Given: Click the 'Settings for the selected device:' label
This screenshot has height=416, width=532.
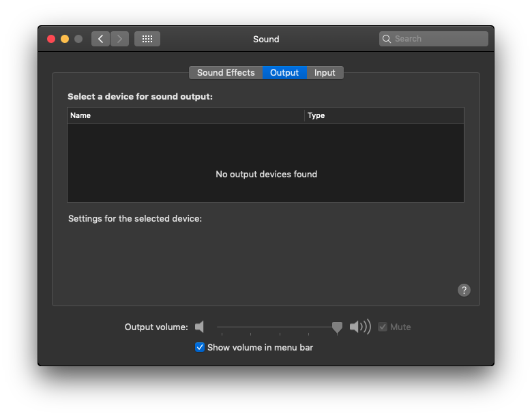Looking at the screenshot, I should 135,218.
